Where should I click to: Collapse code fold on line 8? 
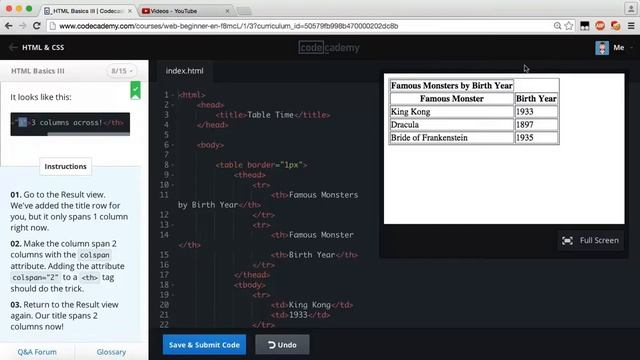coord(173,165)
